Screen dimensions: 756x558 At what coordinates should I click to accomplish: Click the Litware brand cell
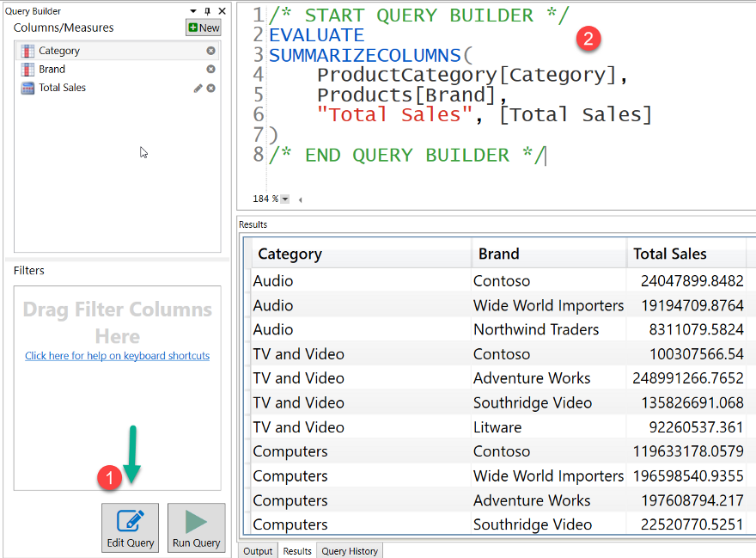549,427
